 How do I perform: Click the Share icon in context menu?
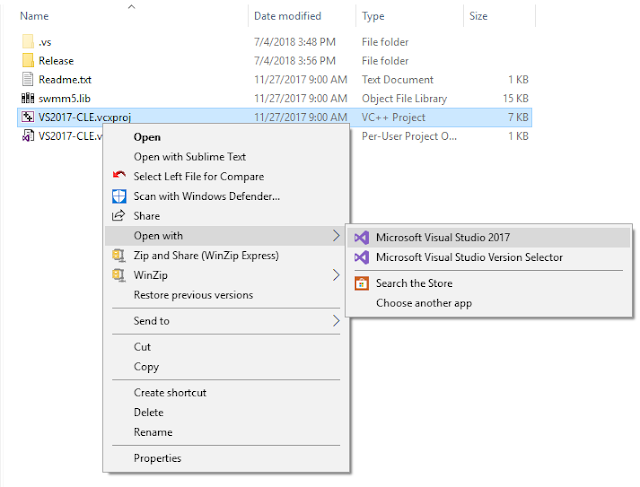120,216
